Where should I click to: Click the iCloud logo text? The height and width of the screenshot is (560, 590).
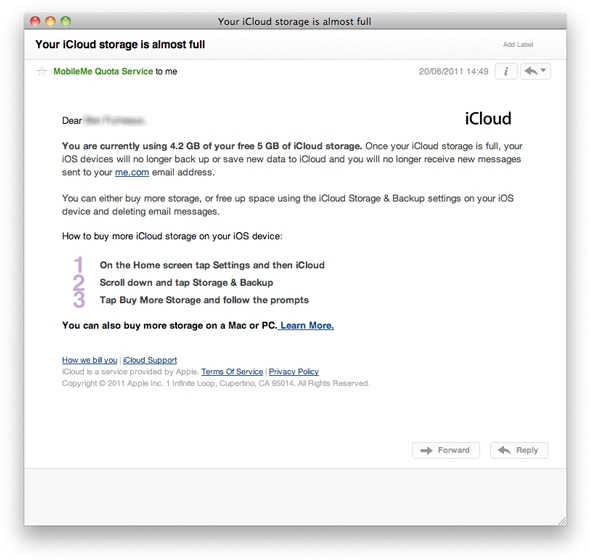point(488,119)
